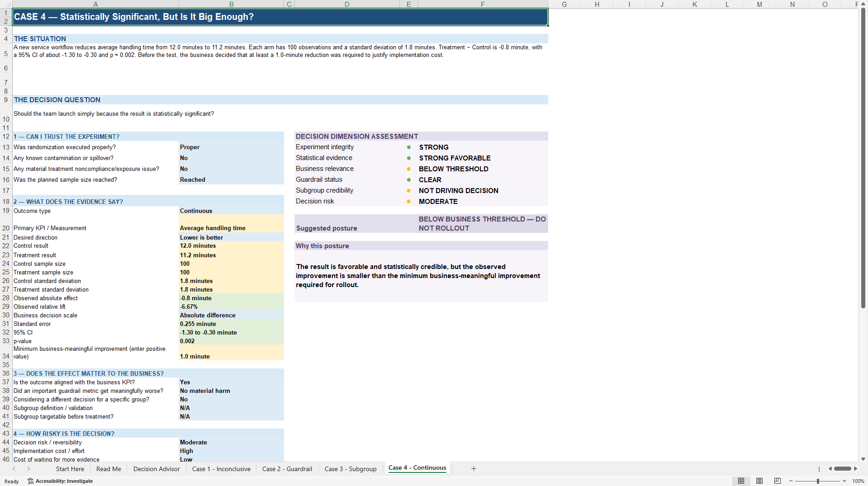Switch to Case 3 - Subgroup tab
This screenshot has height=486, width=868.
(x=351, y=469)
